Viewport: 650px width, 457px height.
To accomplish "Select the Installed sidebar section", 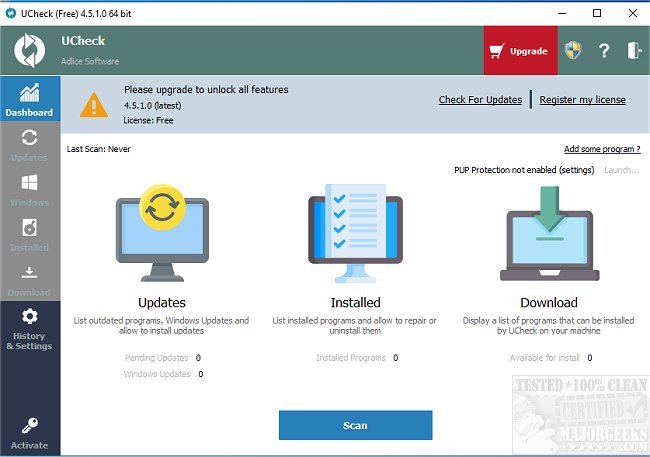I will (x=29, y=235).
